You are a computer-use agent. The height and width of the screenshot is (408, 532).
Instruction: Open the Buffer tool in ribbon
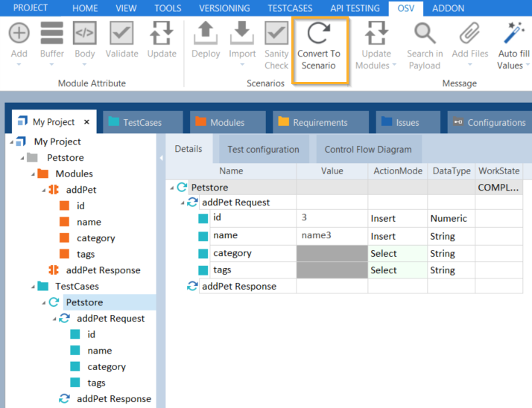pos(51,34)
